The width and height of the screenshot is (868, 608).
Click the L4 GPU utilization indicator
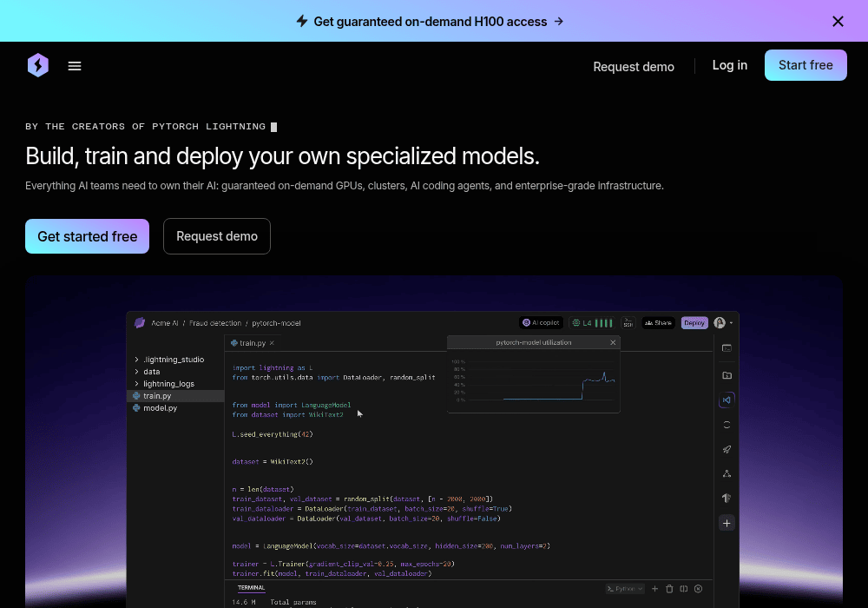[592, 323]
